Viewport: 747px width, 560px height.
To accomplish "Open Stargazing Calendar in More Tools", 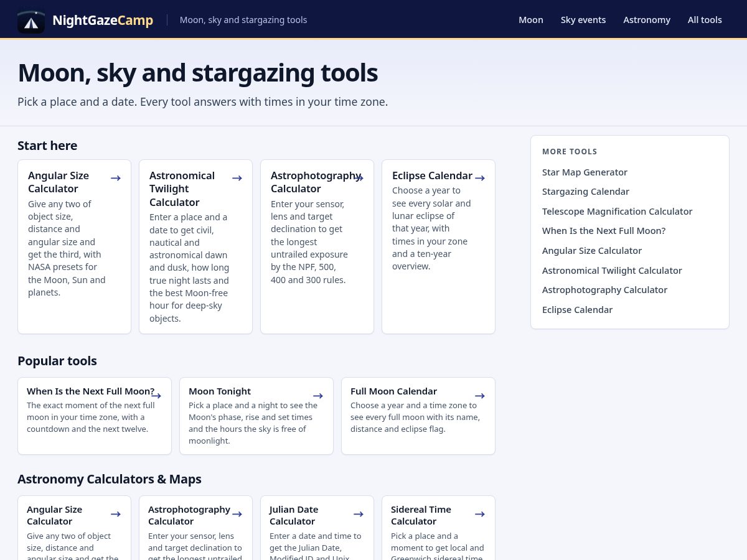I will (586, 192).
